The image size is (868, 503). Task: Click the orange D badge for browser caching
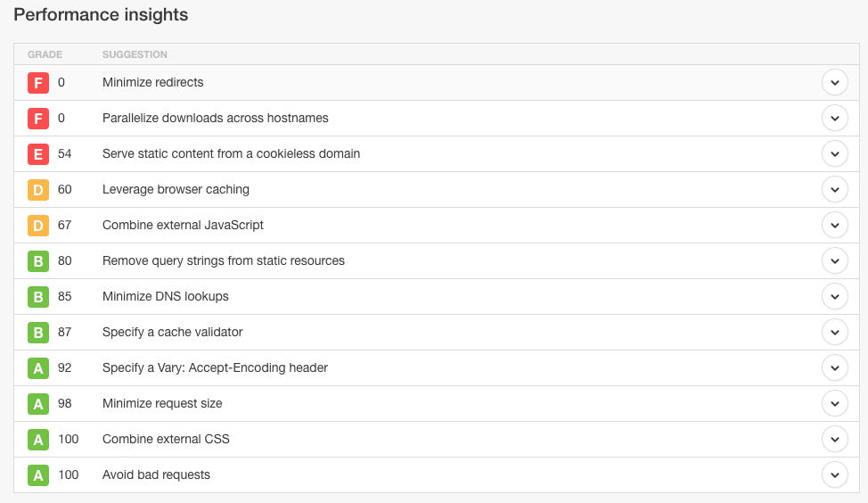tap(38, 190)
